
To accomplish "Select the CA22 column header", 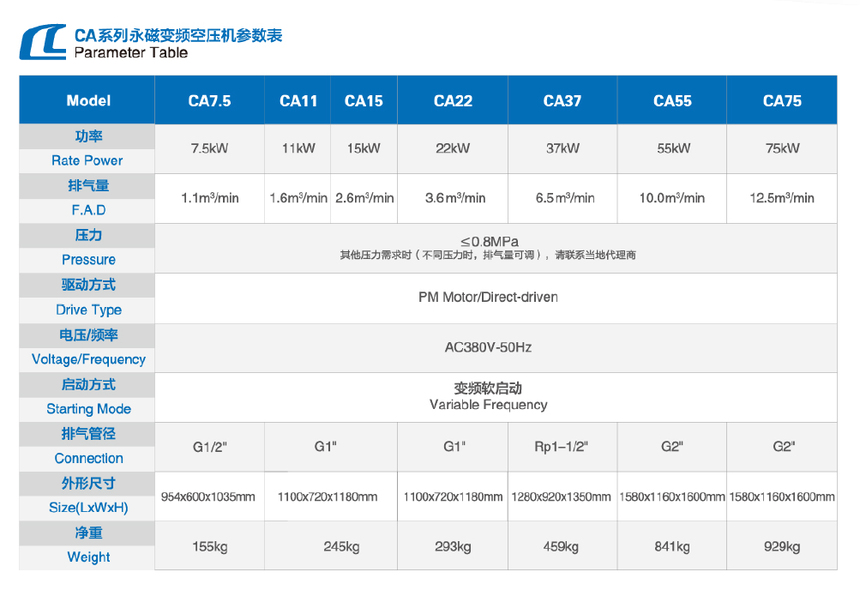I will (x=453, y=101).
